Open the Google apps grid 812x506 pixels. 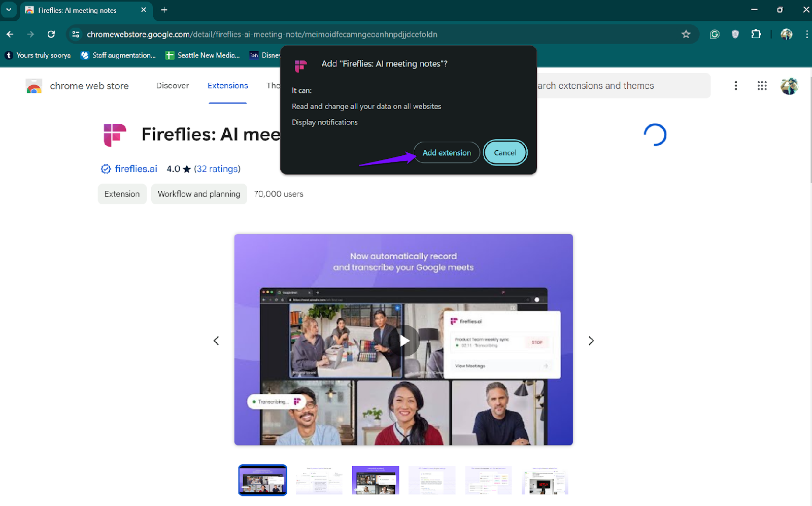(x=762, y=86)
